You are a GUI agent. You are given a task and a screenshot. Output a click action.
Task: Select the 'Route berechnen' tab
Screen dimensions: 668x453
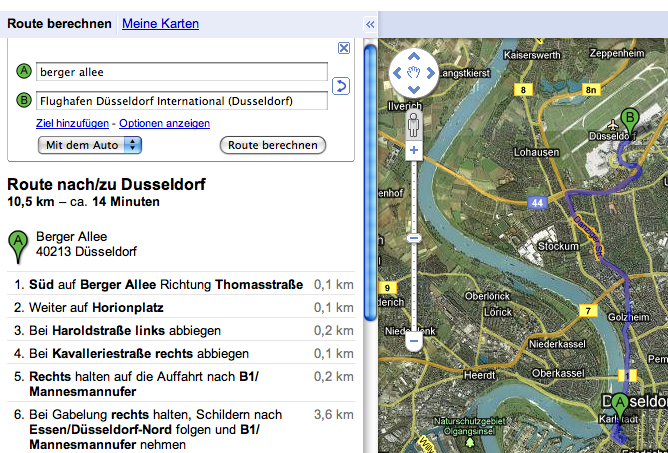coord(57,23)
